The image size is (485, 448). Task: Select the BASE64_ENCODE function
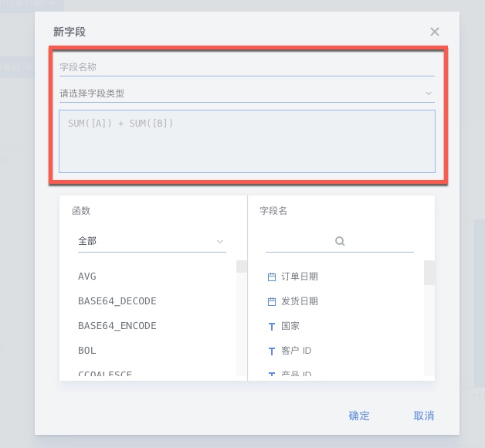117,326
